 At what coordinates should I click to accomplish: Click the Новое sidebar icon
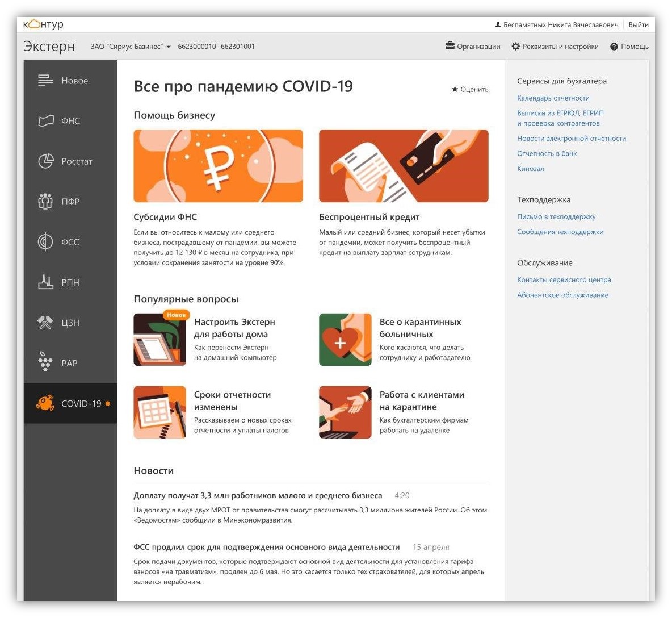point(45,80)
